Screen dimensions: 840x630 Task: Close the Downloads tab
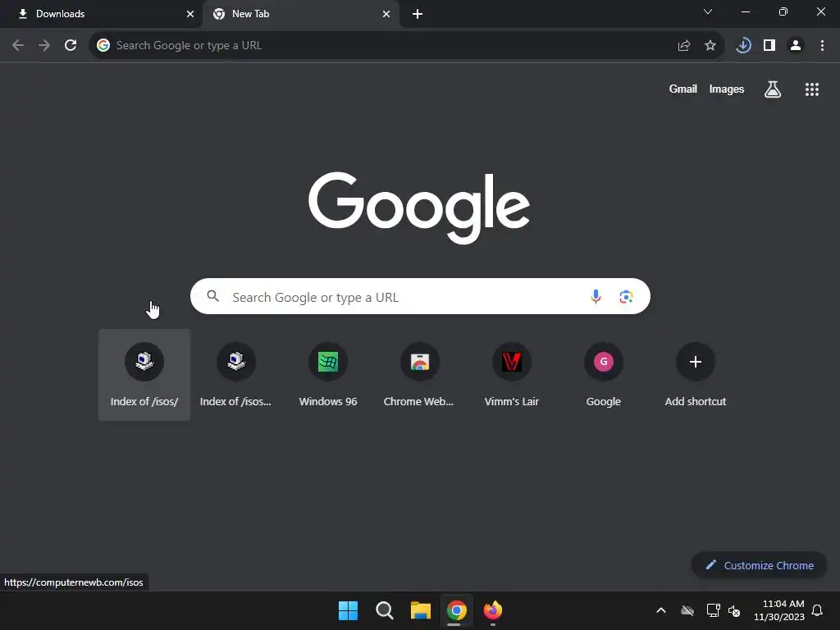coord(190,14)
